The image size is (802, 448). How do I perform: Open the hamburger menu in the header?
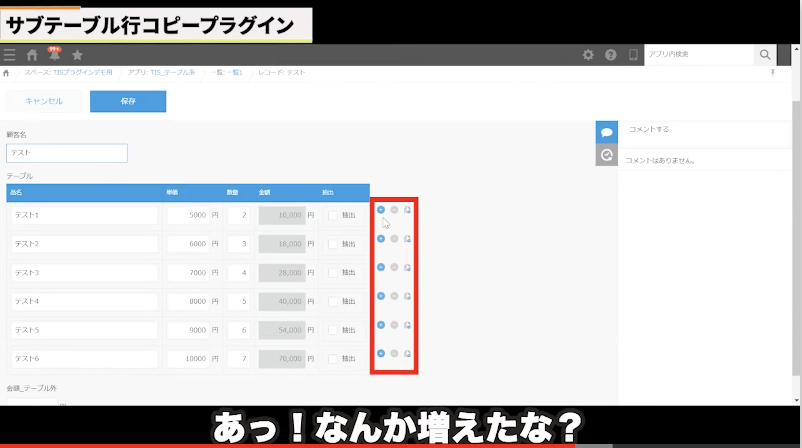click(x=10, y=55)
